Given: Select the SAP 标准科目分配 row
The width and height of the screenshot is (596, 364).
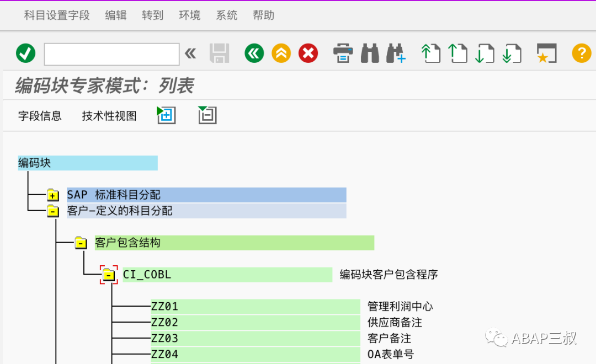Looking at the screenshot, I should coord(206,195).
